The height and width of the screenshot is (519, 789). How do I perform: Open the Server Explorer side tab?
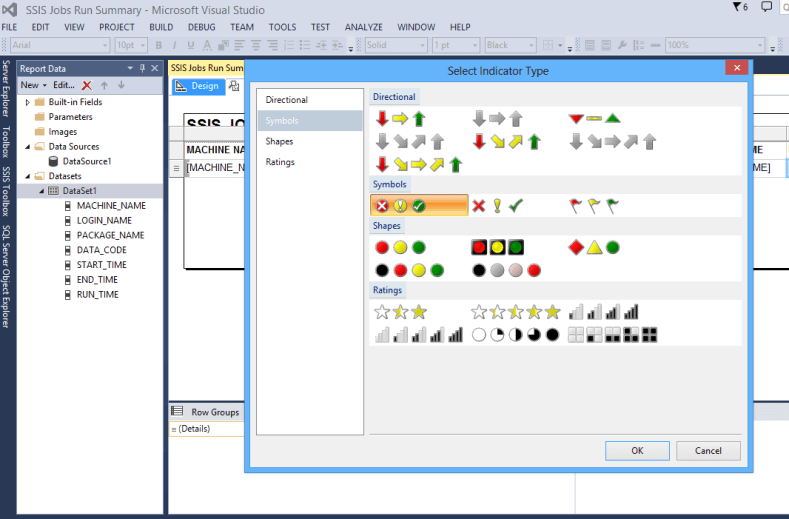(x=6, y=89)
